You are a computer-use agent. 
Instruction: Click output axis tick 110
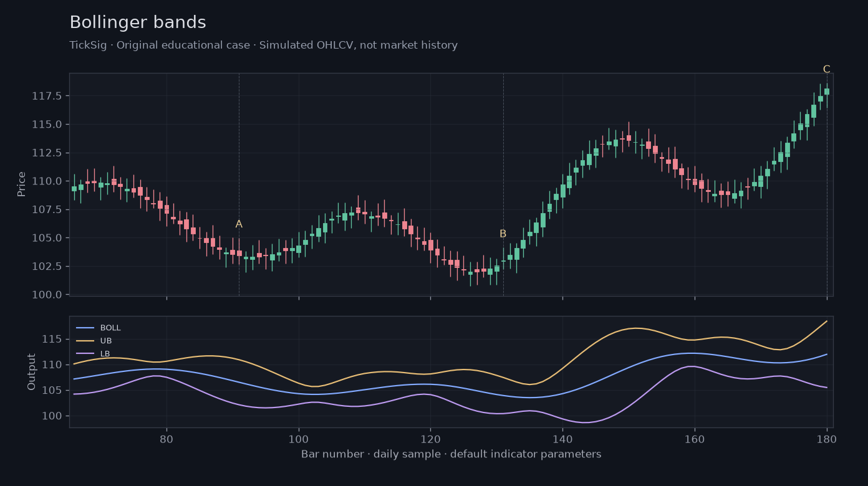click(53, 364)
